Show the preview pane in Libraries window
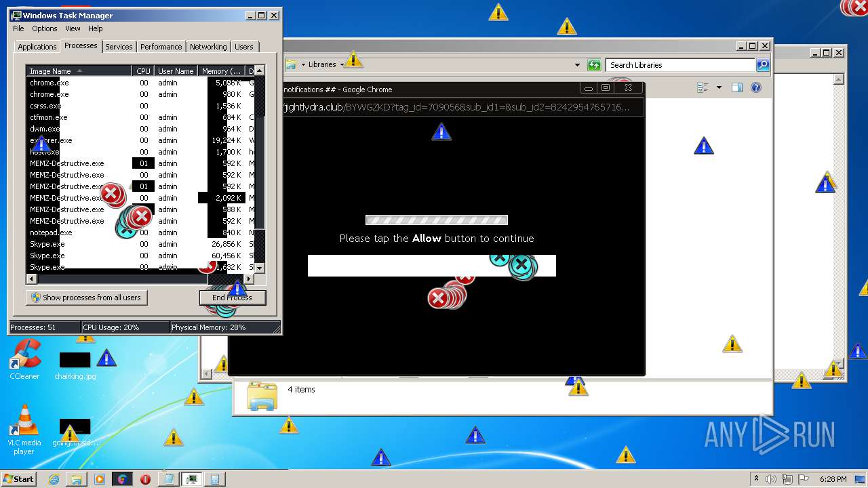Screen dimensions: 868x488 [737, 87]
